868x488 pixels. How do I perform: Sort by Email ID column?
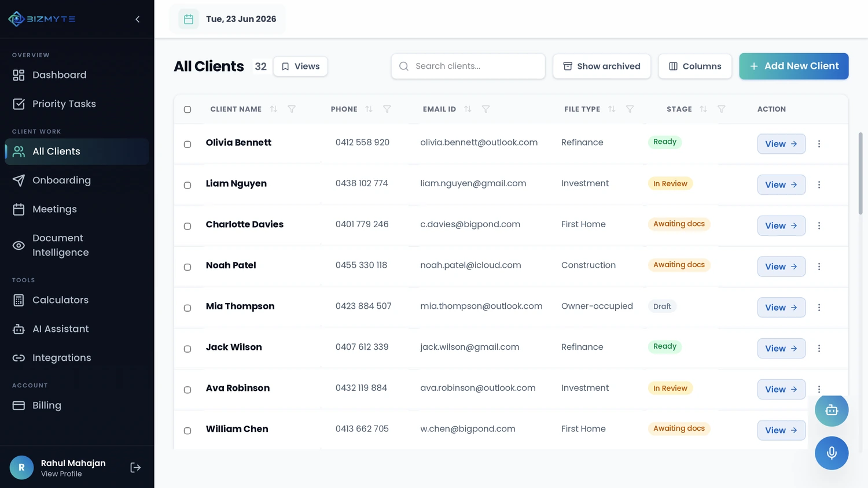(x=468, y=109)
